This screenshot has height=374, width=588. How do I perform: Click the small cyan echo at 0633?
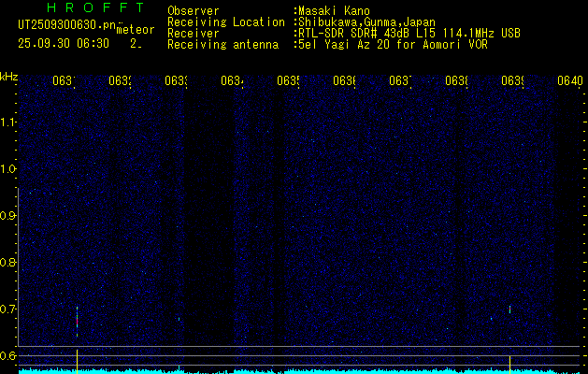pyautogui.click(x=179, y=319)
